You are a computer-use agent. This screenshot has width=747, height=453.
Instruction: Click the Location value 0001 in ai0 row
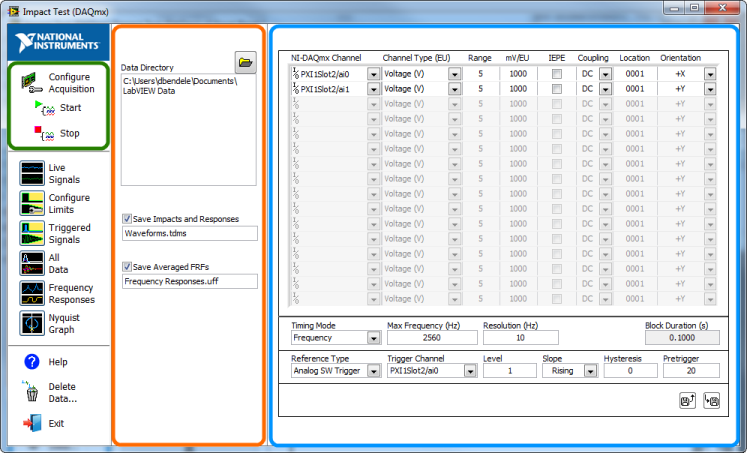(x=635, y=74)
